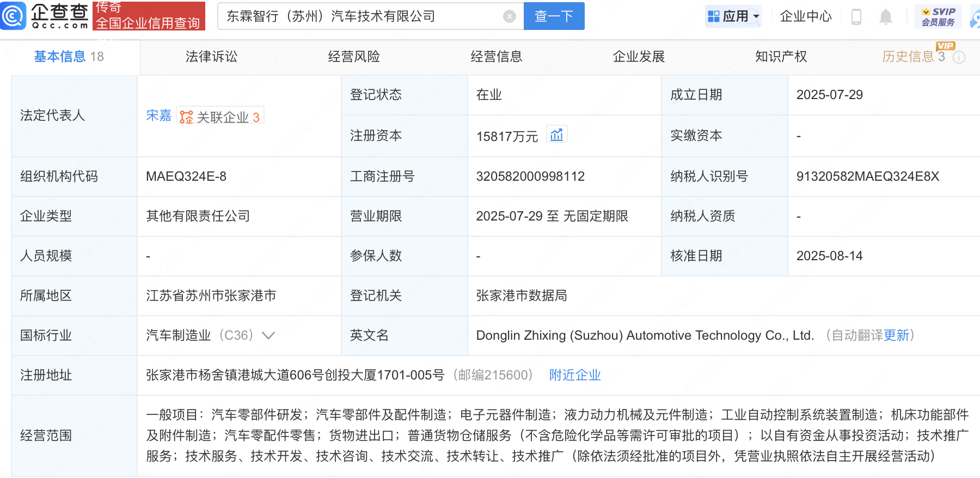The width and height of the screenshot is (980, 478).
Task: Open the mobile app phone icon
Action: pos(856,17)
